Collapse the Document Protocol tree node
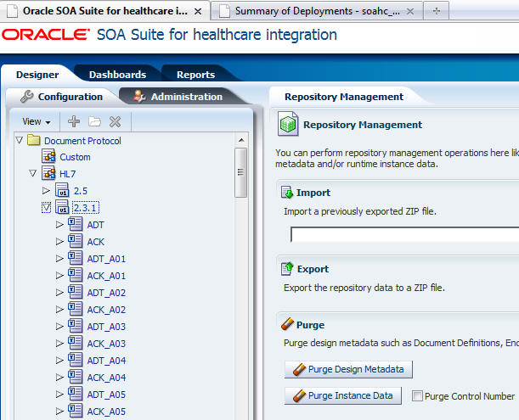519x420 pixels. pyautogui.click(x=20, y=140)
